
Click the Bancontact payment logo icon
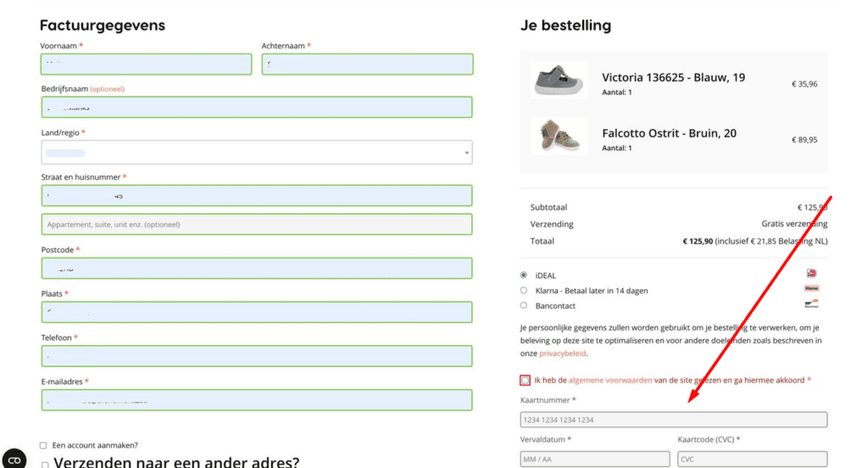click(811, 304)
